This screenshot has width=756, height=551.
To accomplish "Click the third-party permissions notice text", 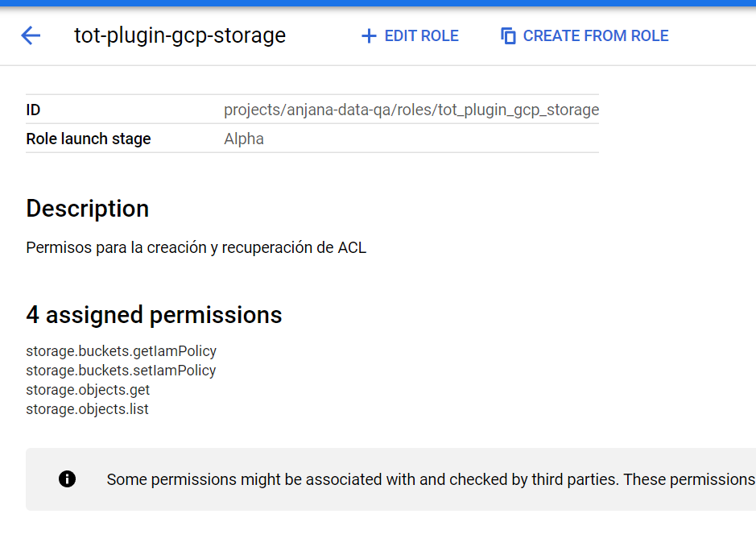I will tap(430, 479).
